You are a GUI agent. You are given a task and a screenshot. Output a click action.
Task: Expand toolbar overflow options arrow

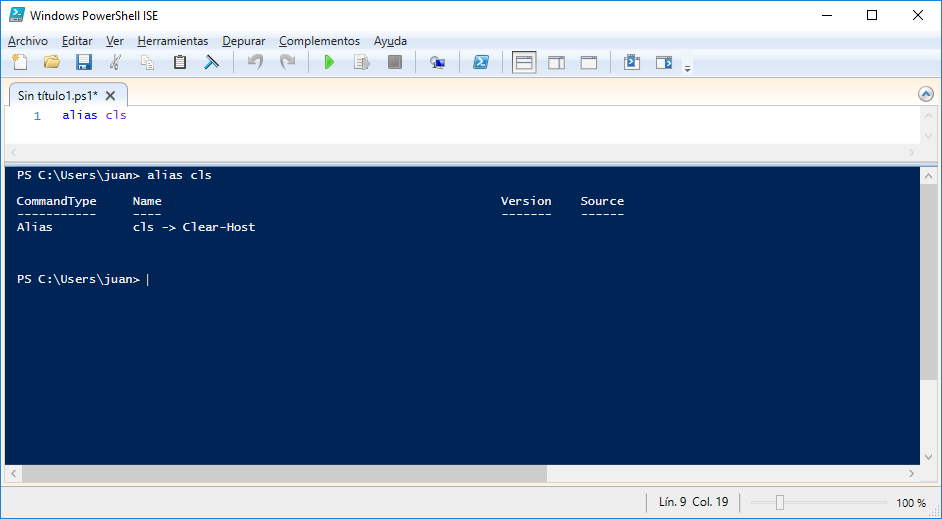[x=687, y=69]
